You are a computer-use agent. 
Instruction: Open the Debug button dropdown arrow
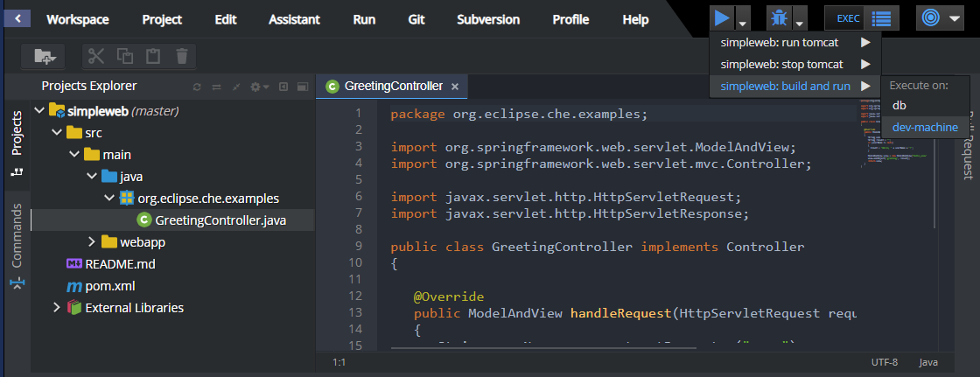[800, 18]
